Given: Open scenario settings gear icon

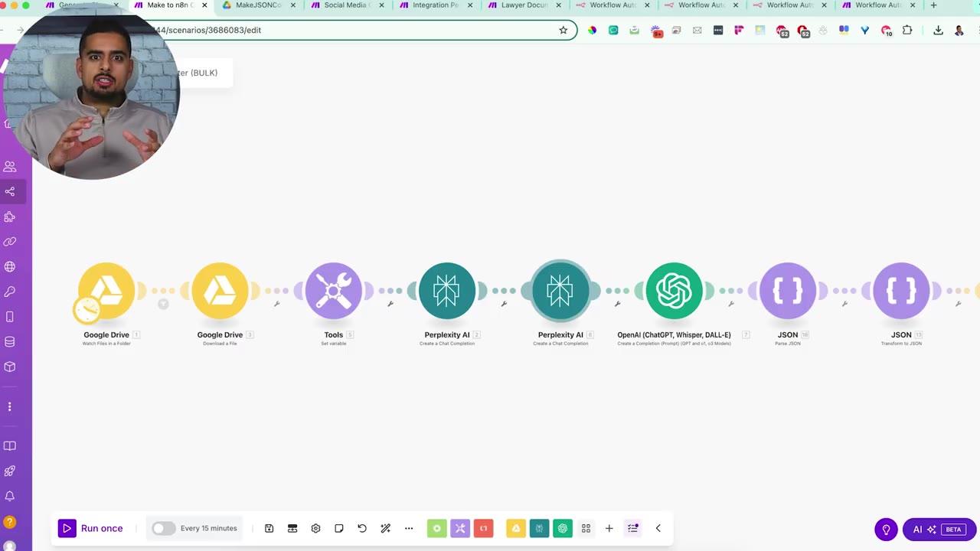Looking at the screenshot, I should click(315, 528).
